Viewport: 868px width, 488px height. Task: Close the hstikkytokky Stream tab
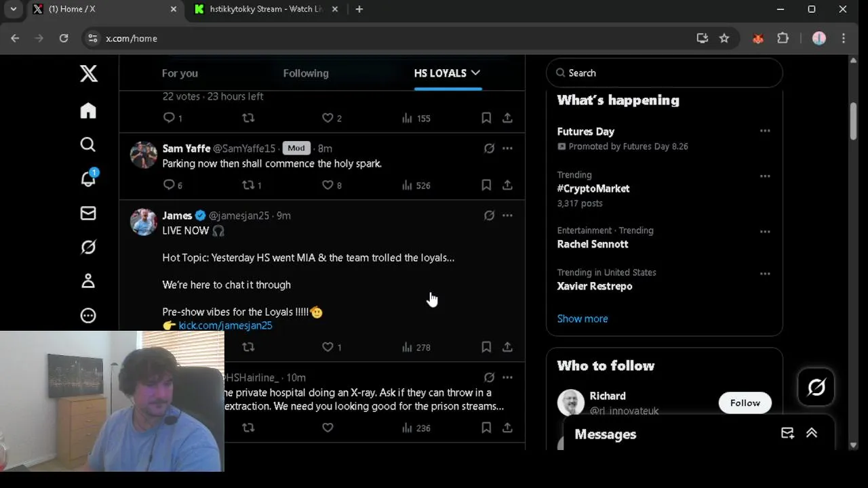(335, 9)
